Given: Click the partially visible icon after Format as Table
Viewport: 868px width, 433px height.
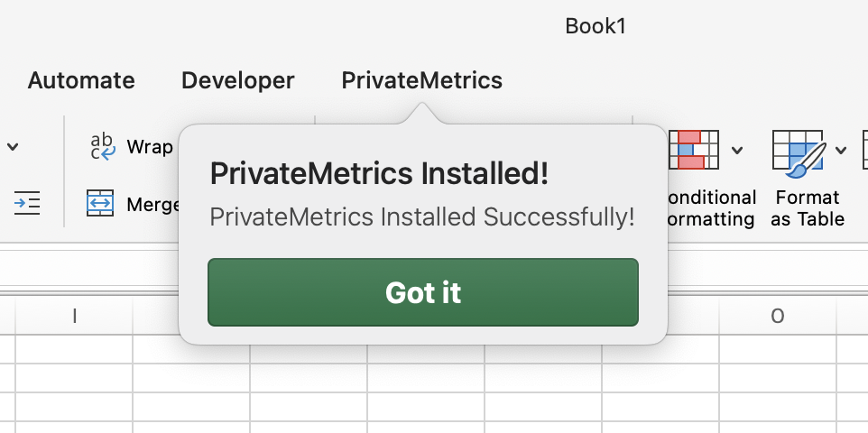Looking at the screenshot, I should pyautogui.click(x=864, y=150).
